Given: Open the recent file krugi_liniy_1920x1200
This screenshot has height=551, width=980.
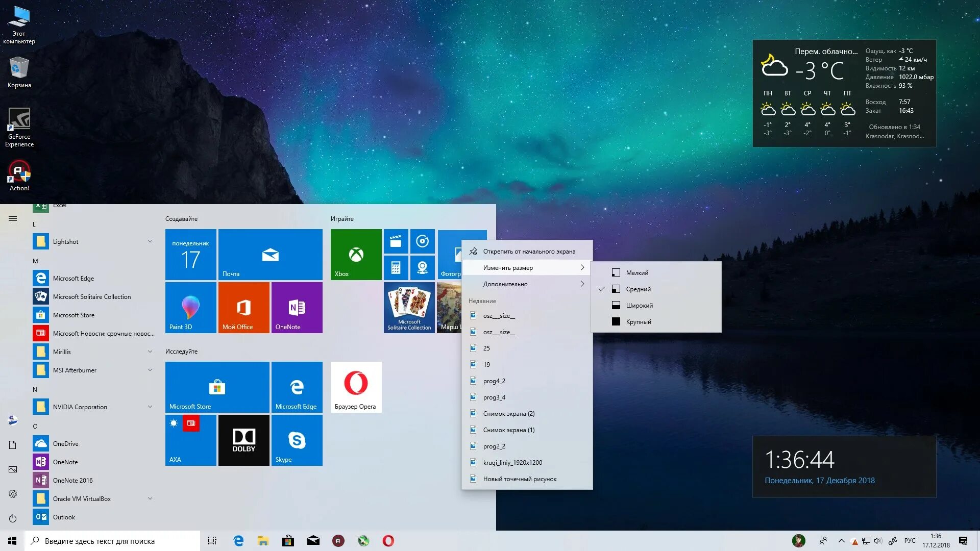Looking at the screenshot, I should pyautogui.click(x=512, y=463).
